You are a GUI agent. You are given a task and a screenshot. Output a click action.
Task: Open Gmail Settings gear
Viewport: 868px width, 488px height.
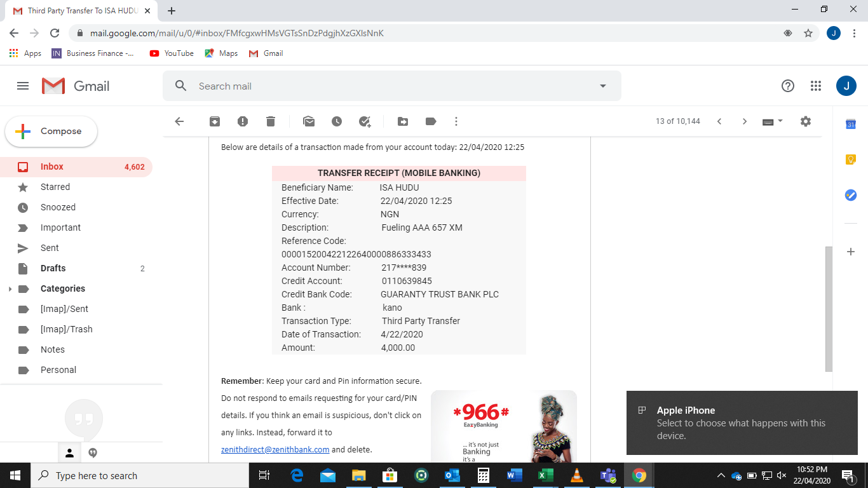pos(806,121)
